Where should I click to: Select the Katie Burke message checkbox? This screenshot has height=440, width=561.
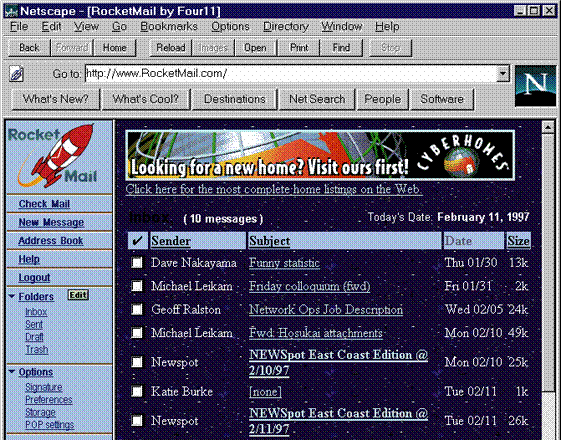click(137, 391)
